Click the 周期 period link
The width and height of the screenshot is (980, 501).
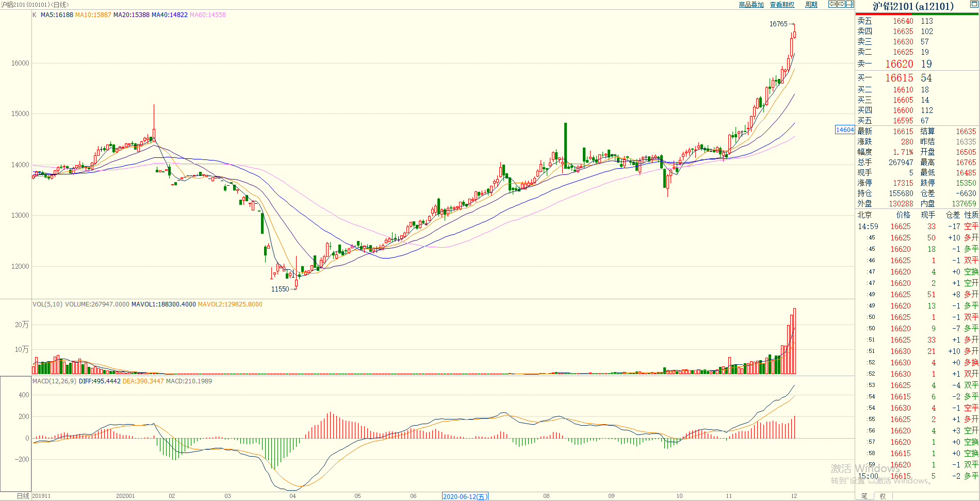point(811,5)
